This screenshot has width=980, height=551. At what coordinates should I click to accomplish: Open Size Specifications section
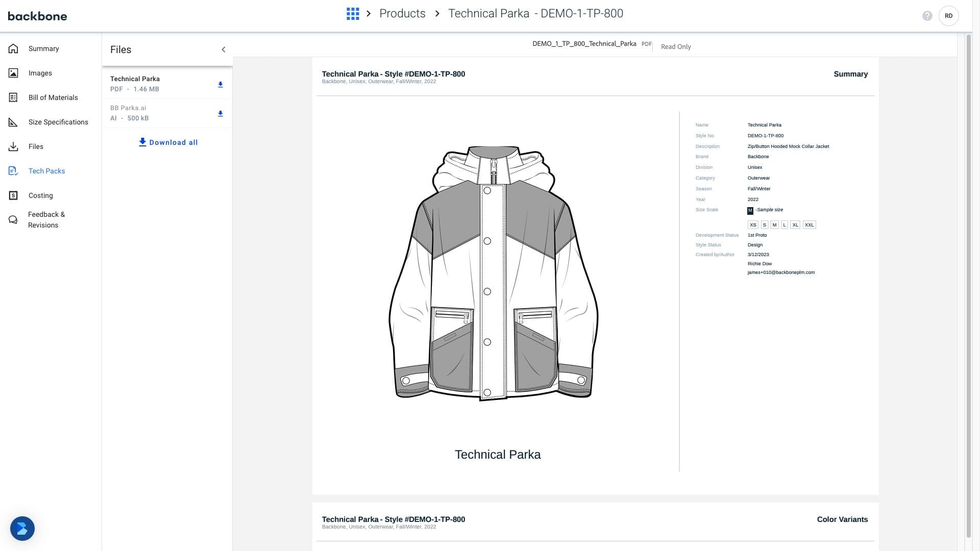[x=58, y=122]
